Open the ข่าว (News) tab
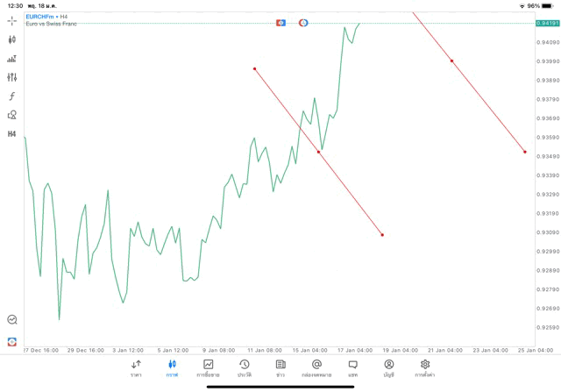The height and width of the screenshot is (392, 561). click(280, 368)
